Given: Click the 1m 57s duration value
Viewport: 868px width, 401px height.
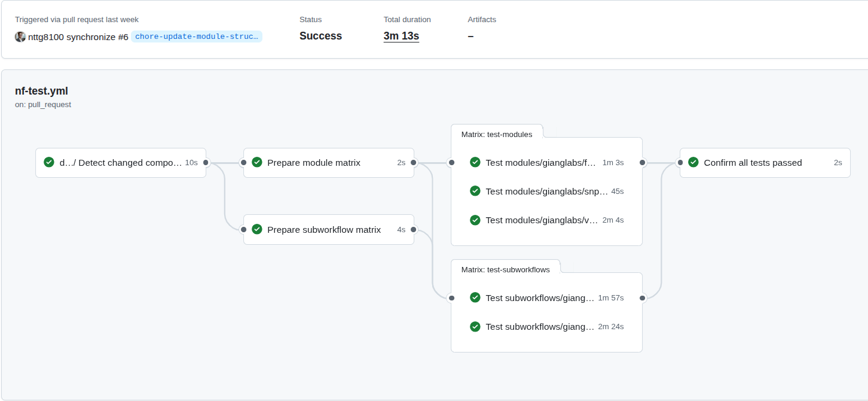Looking at the screenshot, I should (611, 298).
